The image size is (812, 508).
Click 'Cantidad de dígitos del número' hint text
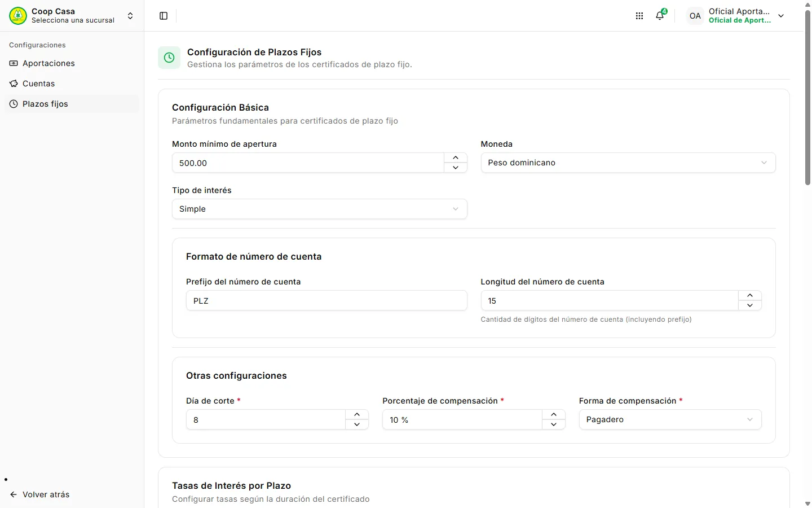[586, 319]
